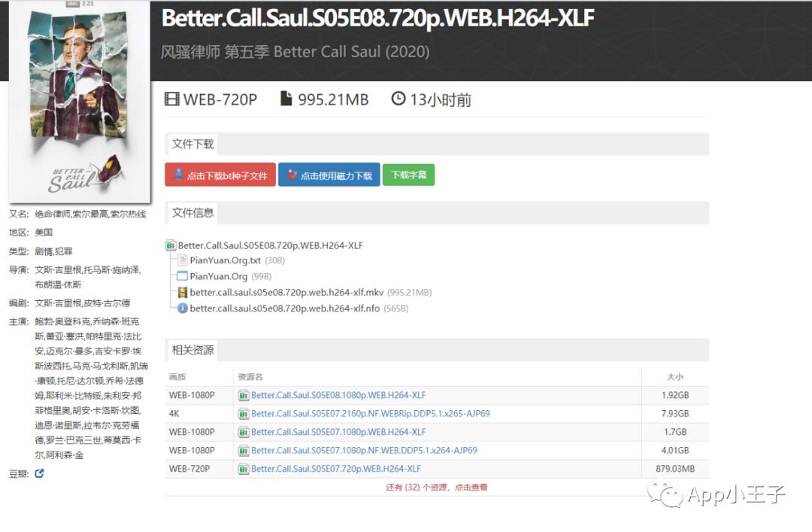Open Better.Call.Saul.S05E08.1080p.WEB.H264-XLF link
Viewport: 812px width, 532px height.
point(338,395)
